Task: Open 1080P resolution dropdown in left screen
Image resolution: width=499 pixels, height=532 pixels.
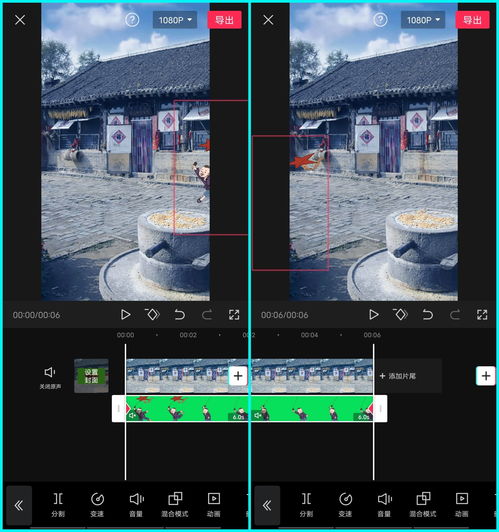Action: tap(175, 20)
